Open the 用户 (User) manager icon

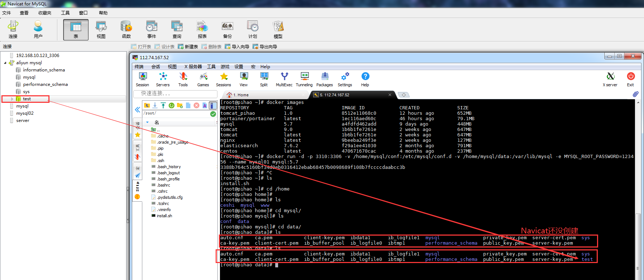[38, 30]
